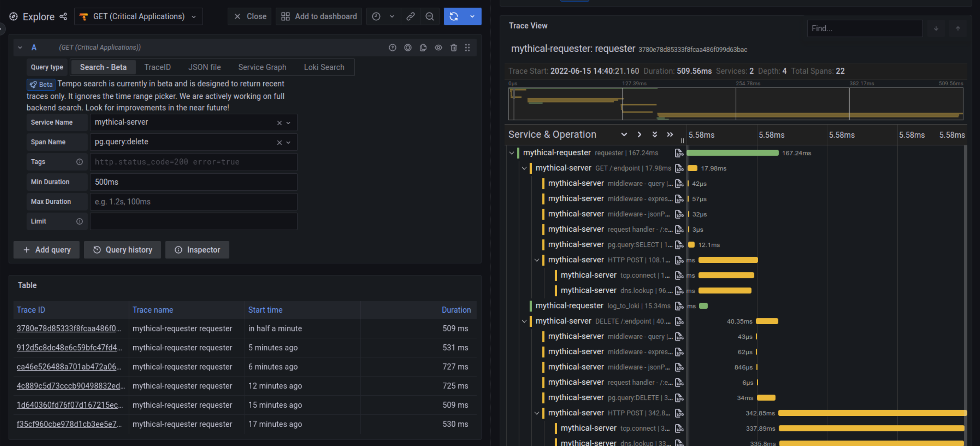Open the GET (Critical Applications) datasource dropdown
Viewport: 980px width, 446px height.
[x=138, y=16]
